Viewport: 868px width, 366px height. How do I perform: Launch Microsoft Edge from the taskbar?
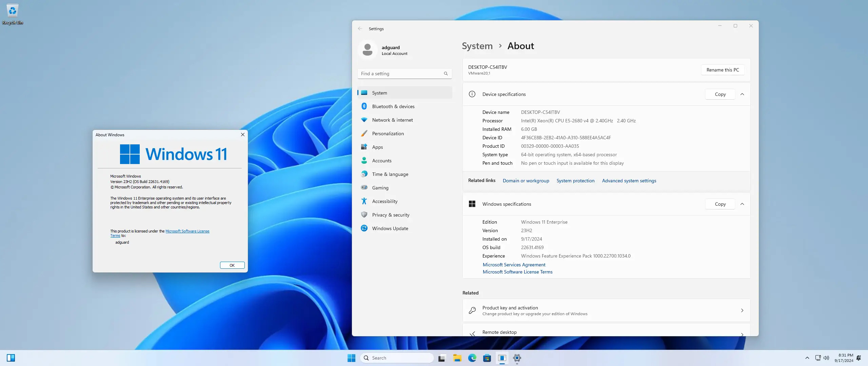point(472,358)
